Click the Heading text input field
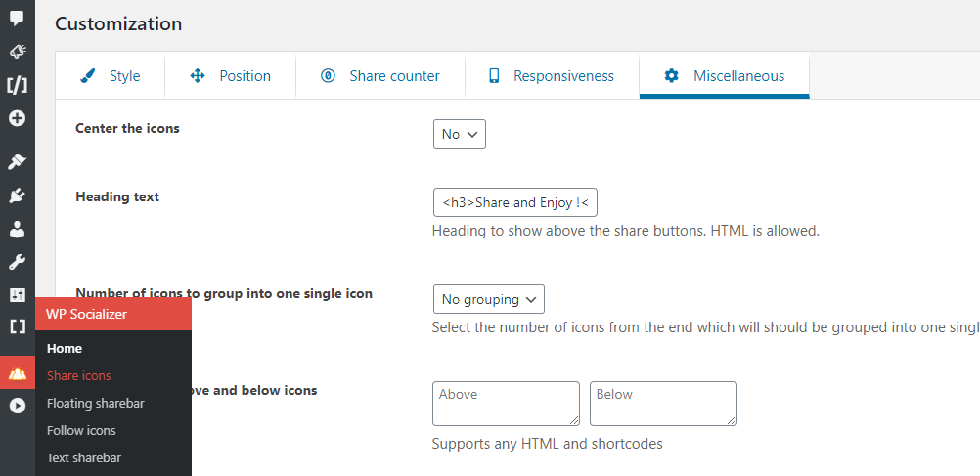The image size is (980, 476). (x=514, y=202)
